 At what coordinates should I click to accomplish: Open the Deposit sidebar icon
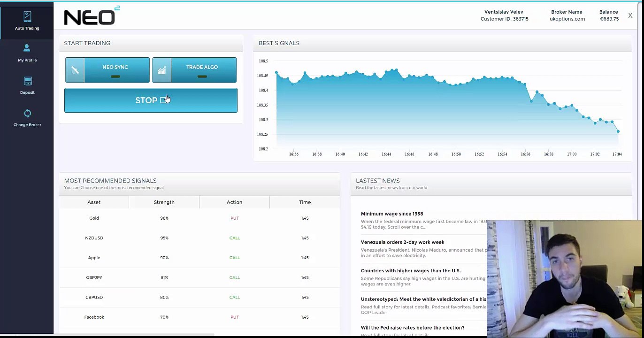pyautogui.click(x=28, y=81)
